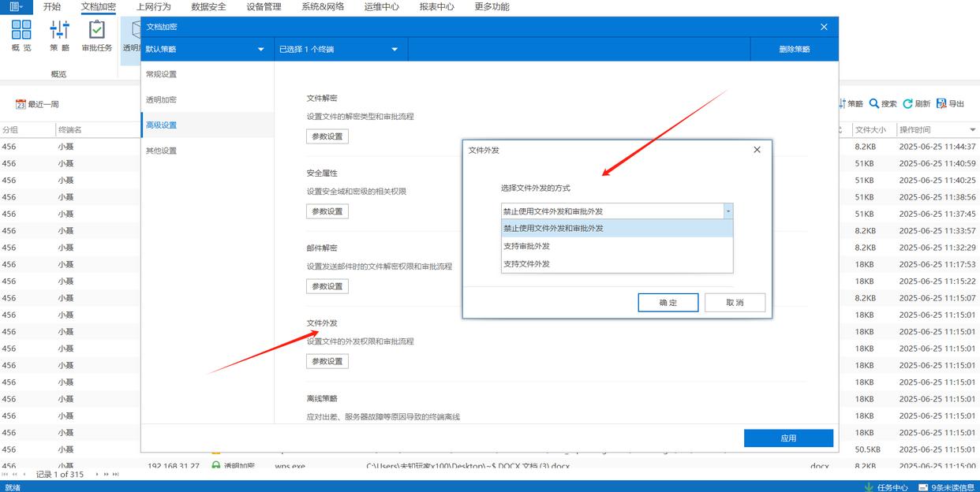This screenshot has width=980, height=492.
Task: Click 策略 in the table toolbar
Action: [x=851, y=104]
